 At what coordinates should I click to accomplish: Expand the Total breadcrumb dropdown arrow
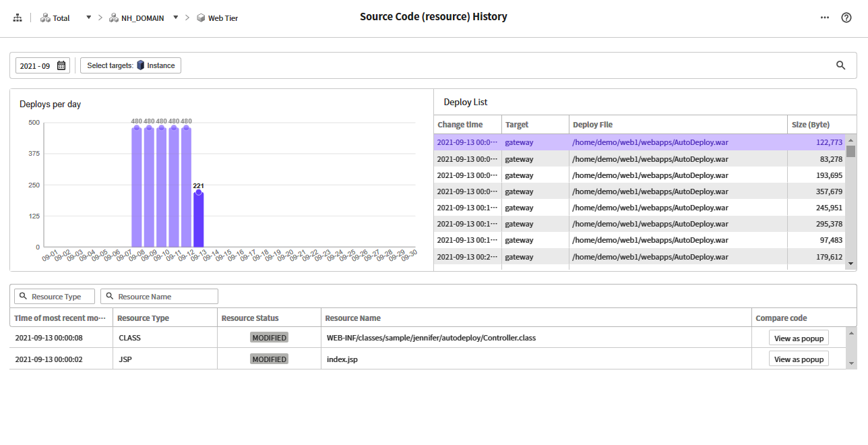(x=88, y=18)
